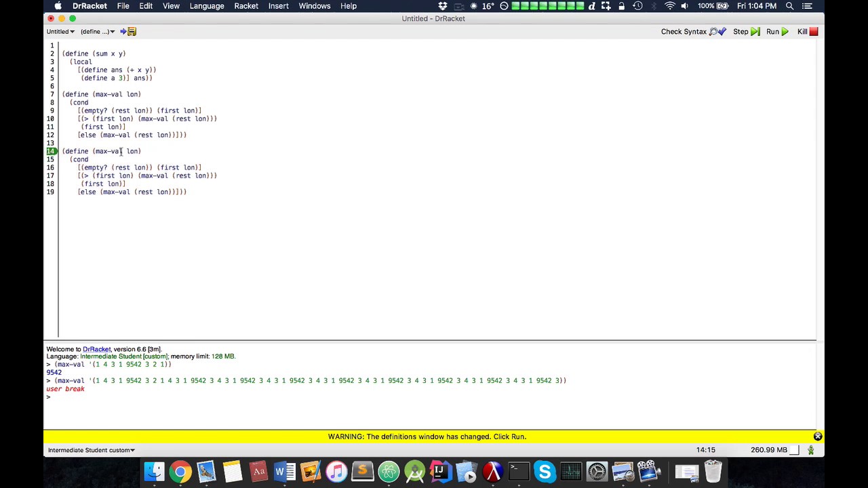This screenshot has height=488, width=868.
Task: Open the Help menu
Action: coord(349,6)
